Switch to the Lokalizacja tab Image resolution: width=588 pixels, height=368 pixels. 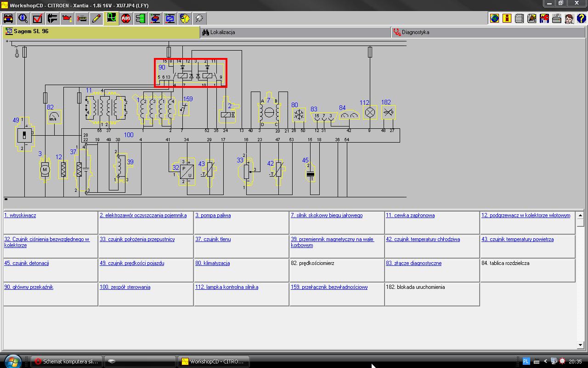[222, 32]
